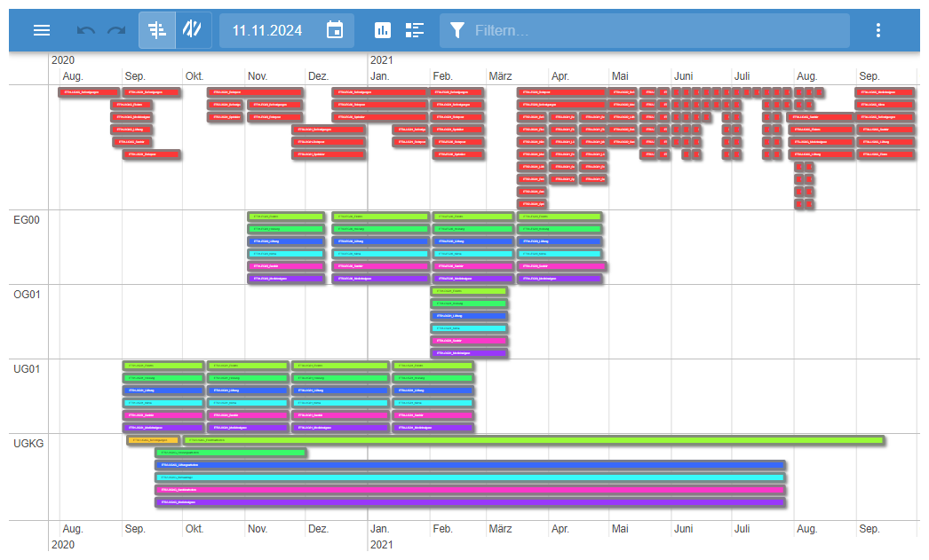Viewport: 929px width, 560px height.
Task: Click Apr. month in top header
Action: (560, 76)
